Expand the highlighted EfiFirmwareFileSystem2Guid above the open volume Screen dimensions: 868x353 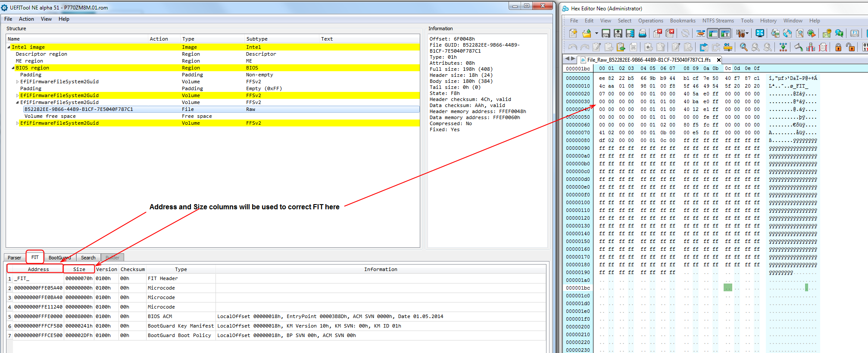(x=17, y=95)
